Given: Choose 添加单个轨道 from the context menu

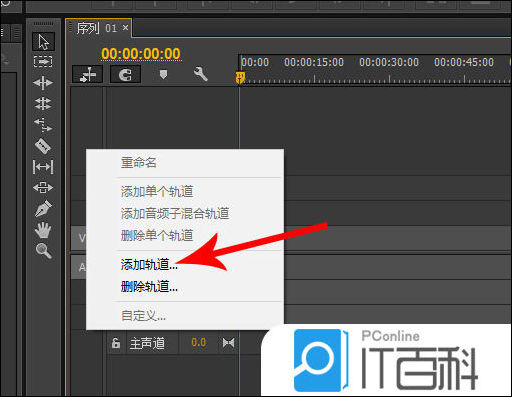Looking at the screenshot, I should 157,192.
